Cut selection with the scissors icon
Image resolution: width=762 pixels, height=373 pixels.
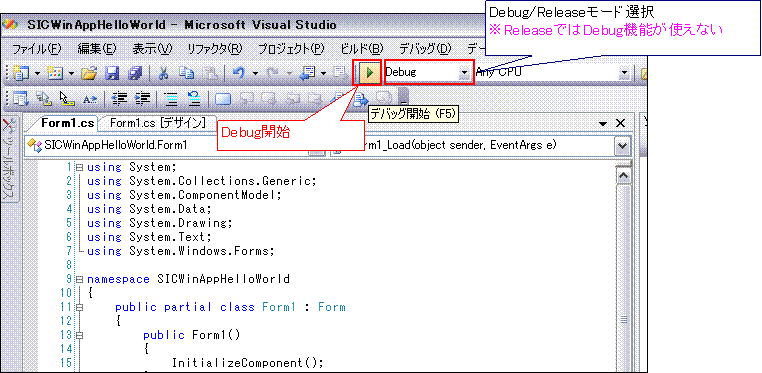tap(164, 73)
